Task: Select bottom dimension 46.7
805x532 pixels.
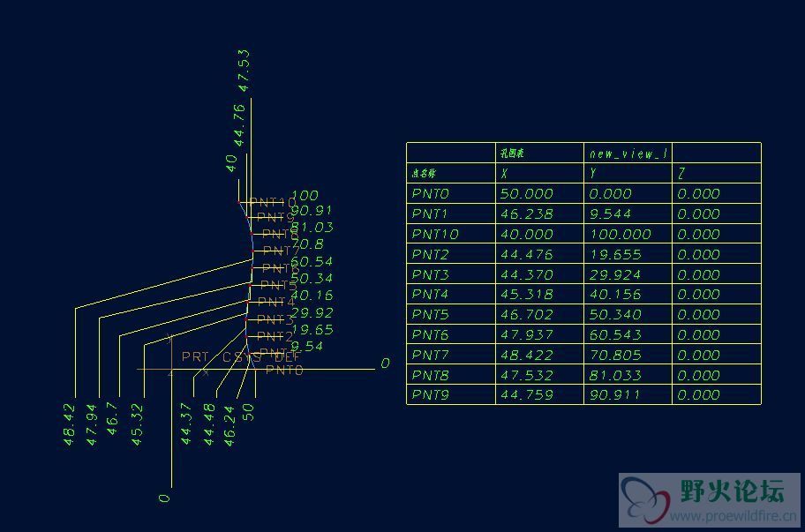Action: click(112, 419)
